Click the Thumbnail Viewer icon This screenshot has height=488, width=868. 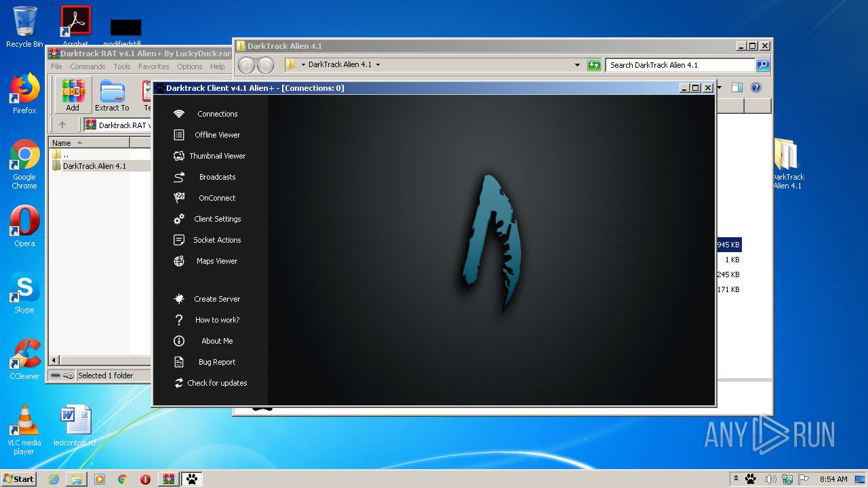coord(179,156)
